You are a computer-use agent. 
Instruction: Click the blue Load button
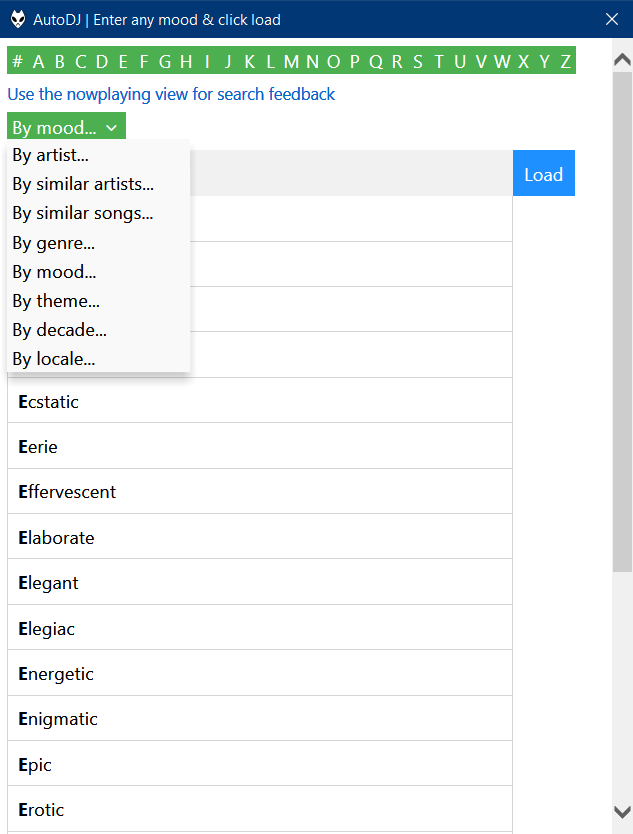543,173
